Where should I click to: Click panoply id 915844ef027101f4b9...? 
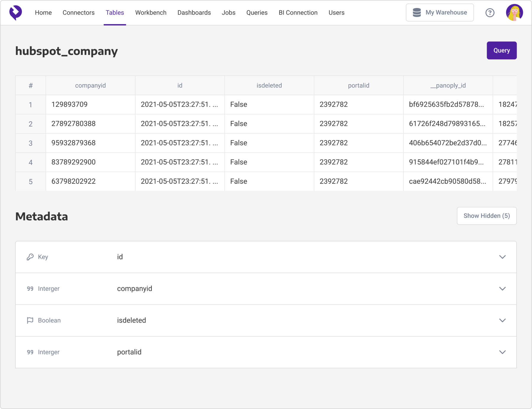[448, 162]
